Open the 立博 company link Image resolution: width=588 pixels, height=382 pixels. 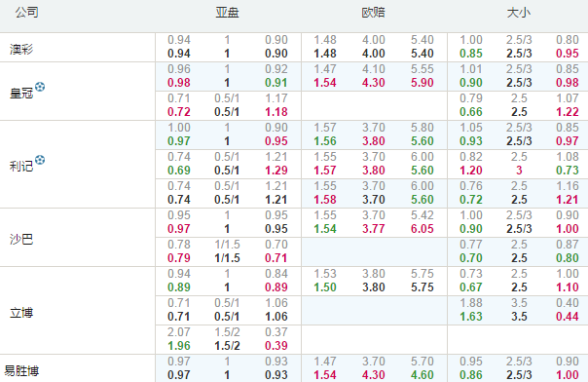coord(21,312)
